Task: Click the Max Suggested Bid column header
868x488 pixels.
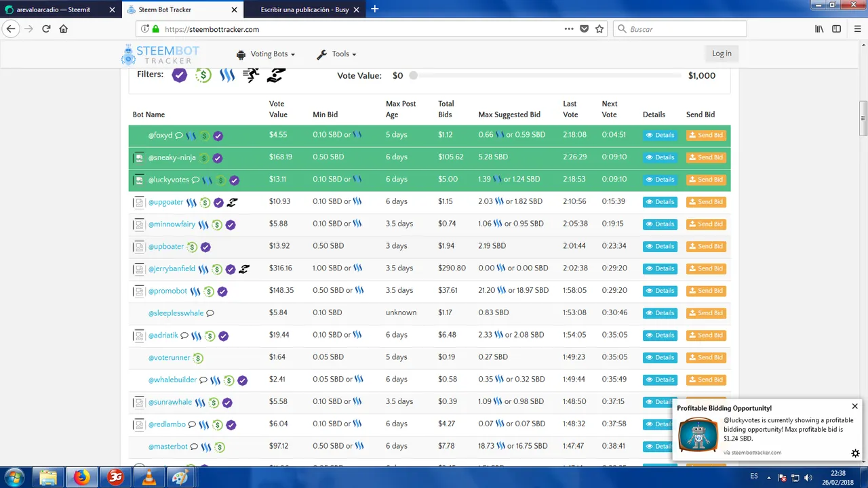Action: (509, 115)
